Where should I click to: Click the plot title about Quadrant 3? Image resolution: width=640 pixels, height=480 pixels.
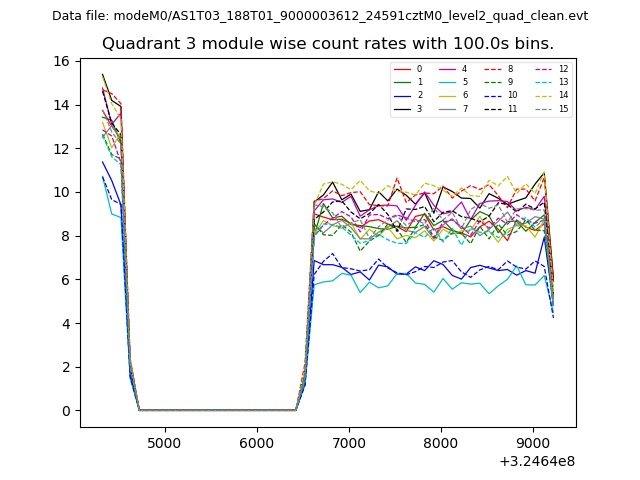pos(328,44)
